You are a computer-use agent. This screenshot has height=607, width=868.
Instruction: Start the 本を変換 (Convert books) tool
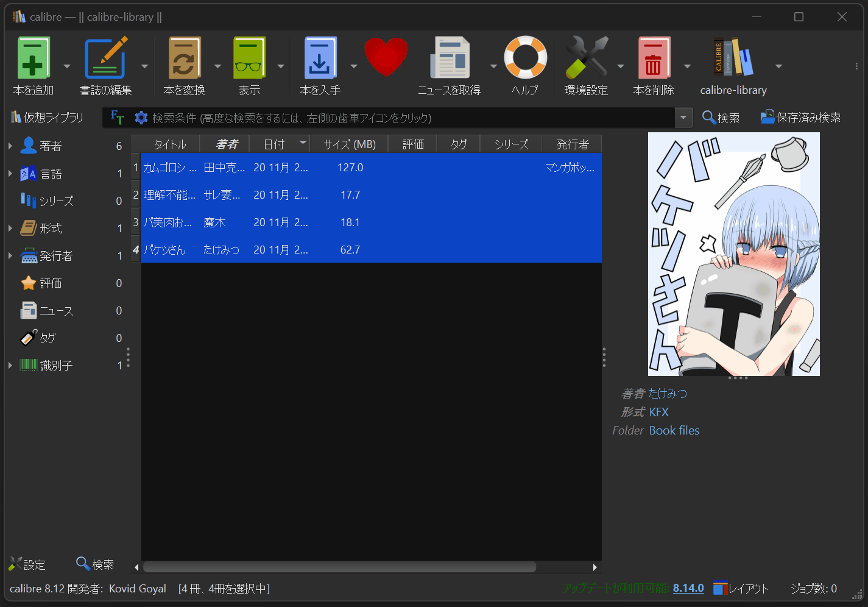[185, 58]
